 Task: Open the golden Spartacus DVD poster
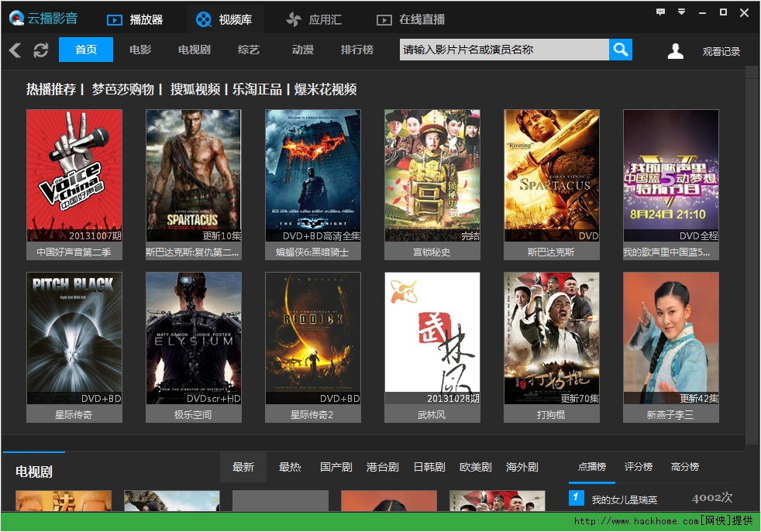click(x=552, y=175)
